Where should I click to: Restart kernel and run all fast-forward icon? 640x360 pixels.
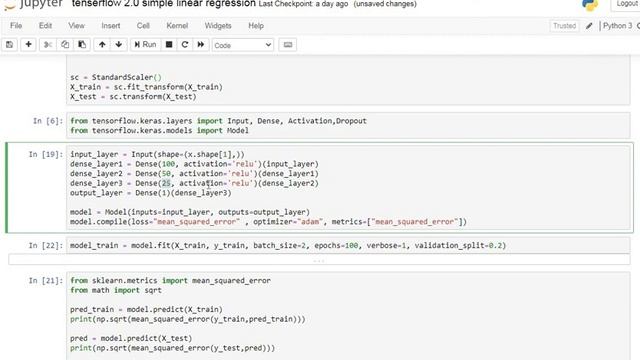click(x=200, y=44)
